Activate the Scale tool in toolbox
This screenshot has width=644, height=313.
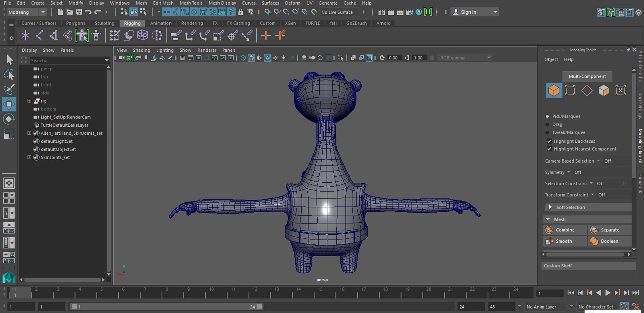(9, 134)
